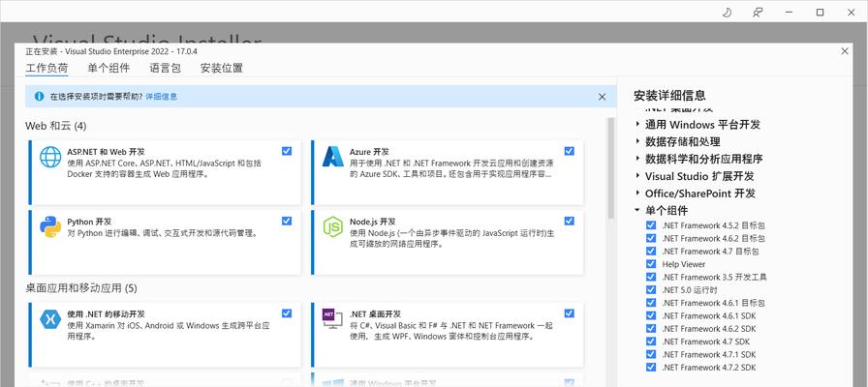This screenshot has width=868, height=387.
Task: Uncheck .NET Framework 4.6.2 SDK checkbox
Action: pyautogui.click(x=651, y=328)
